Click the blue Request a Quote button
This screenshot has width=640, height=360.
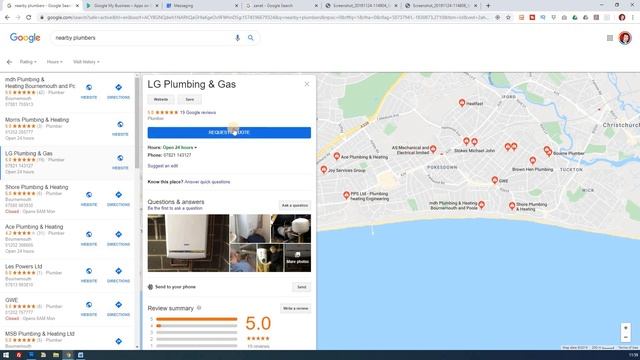coord(229,133)
